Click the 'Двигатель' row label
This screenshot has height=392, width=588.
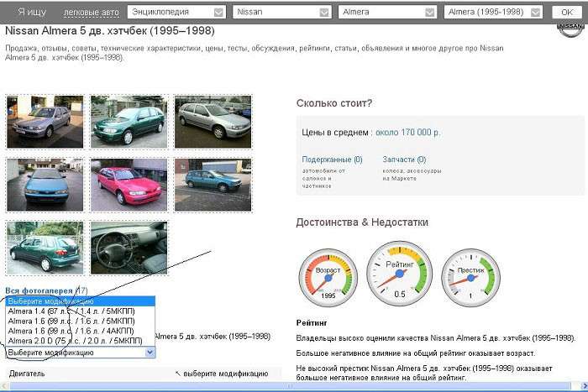(27, 374)
